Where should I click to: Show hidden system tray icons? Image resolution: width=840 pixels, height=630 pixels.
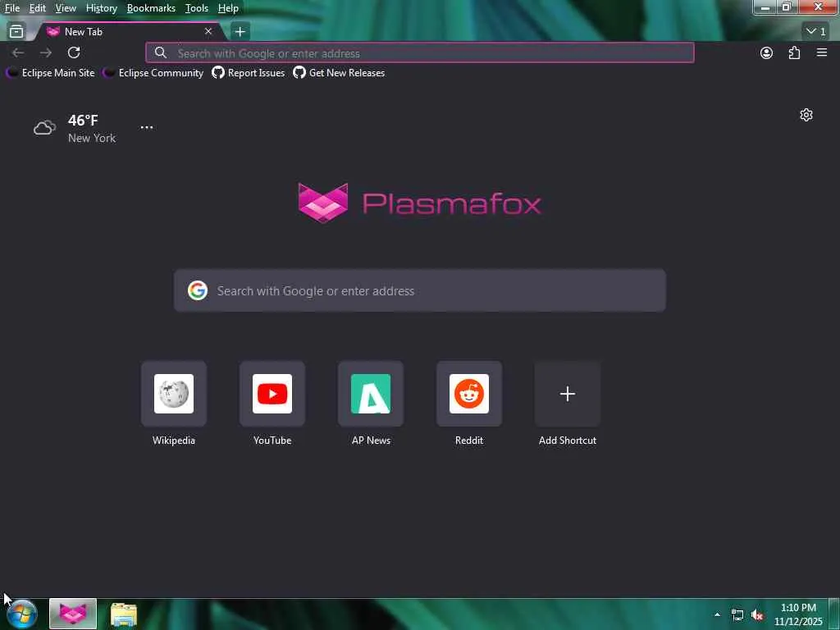(717, 614)
